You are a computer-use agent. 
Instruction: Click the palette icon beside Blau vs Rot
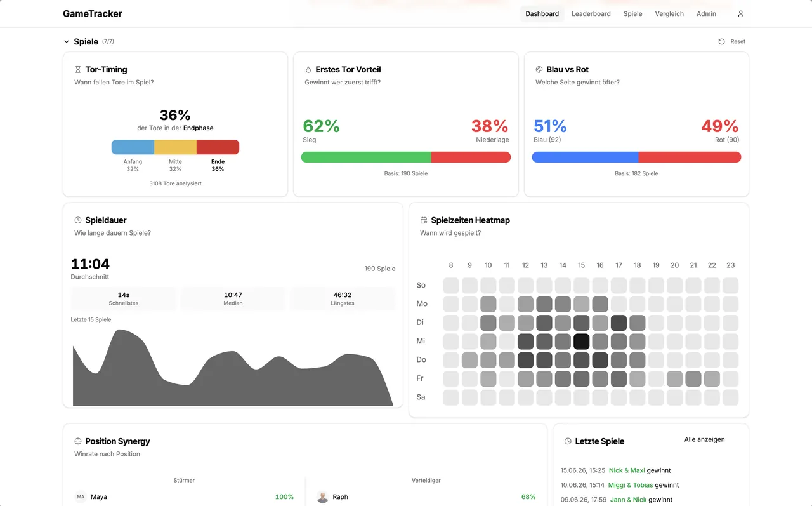tap(539, 70)
